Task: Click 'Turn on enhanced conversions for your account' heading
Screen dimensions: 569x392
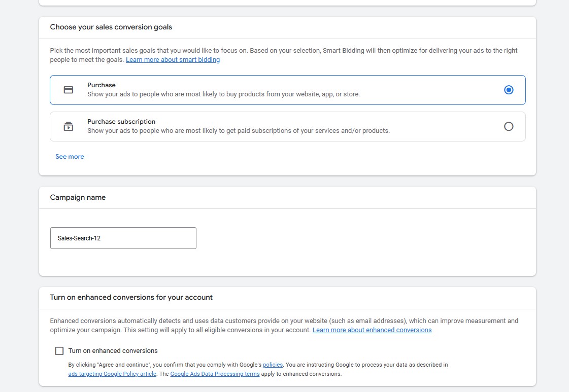Action: 131,298
